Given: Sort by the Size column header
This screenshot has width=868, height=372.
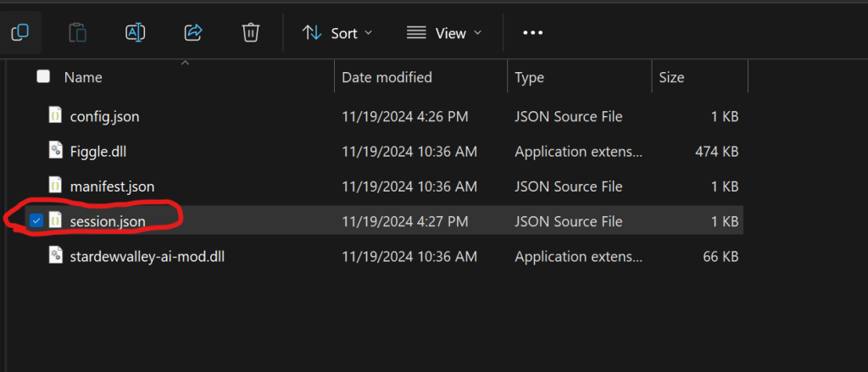Looking at the screenshot, I should [671, 77].
